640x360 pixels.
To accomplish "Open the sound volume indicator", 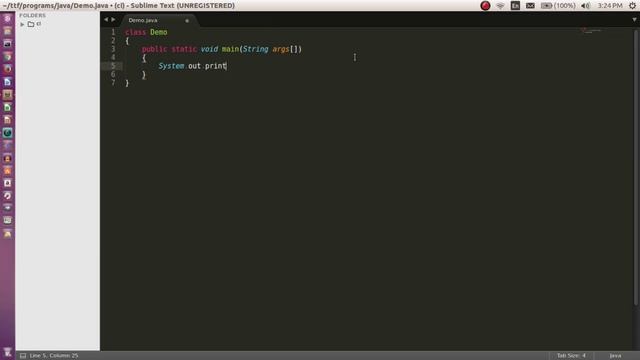I will click(x=585, y=6).
